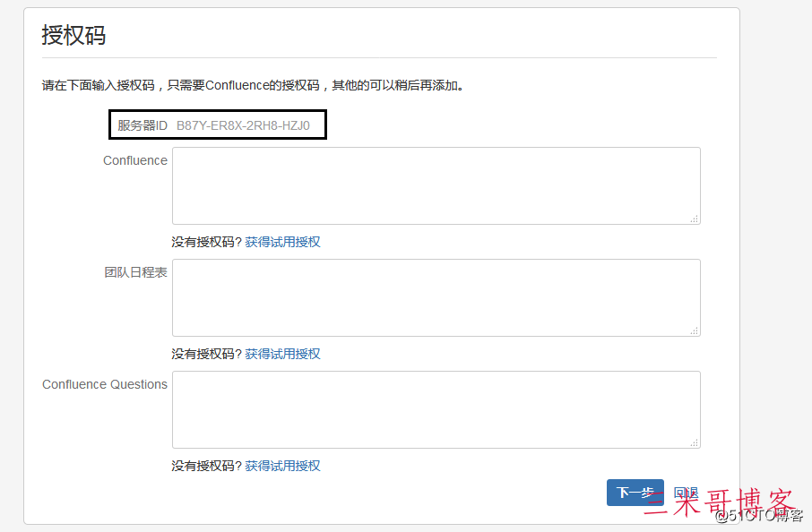Screen dimensions: 812x532
Task: Click the 回退 link
Action: tap(686, 493)
